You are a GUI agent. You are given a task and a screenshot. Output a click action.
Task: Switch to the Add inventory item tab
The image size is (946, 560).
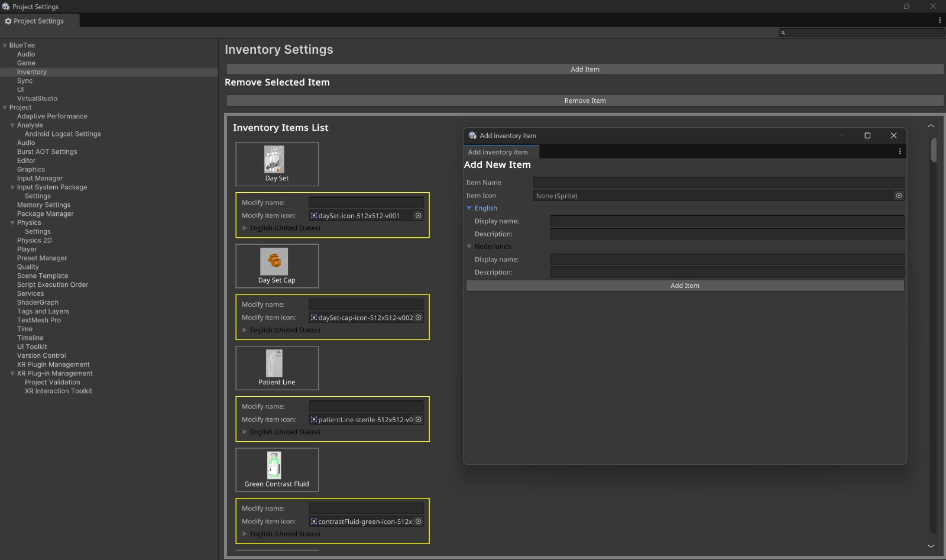pos(500,152)
